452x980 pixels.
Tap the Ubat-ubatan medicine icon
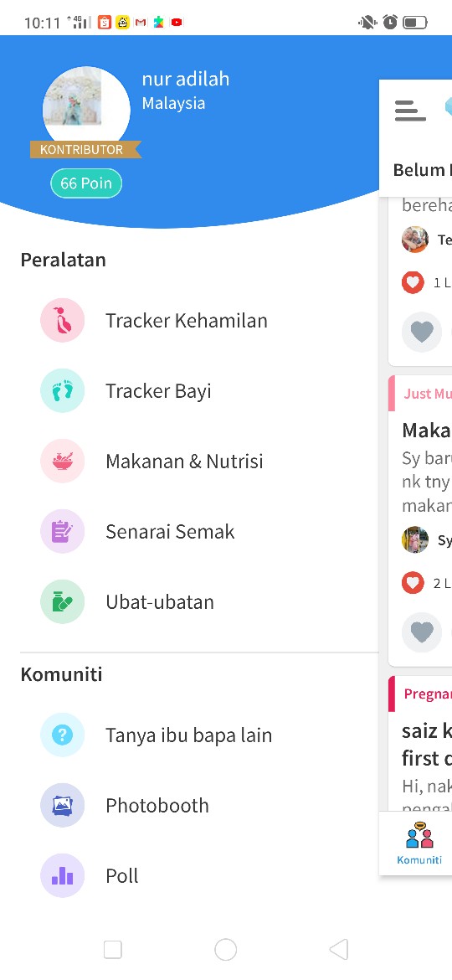[x=63, y=602]
